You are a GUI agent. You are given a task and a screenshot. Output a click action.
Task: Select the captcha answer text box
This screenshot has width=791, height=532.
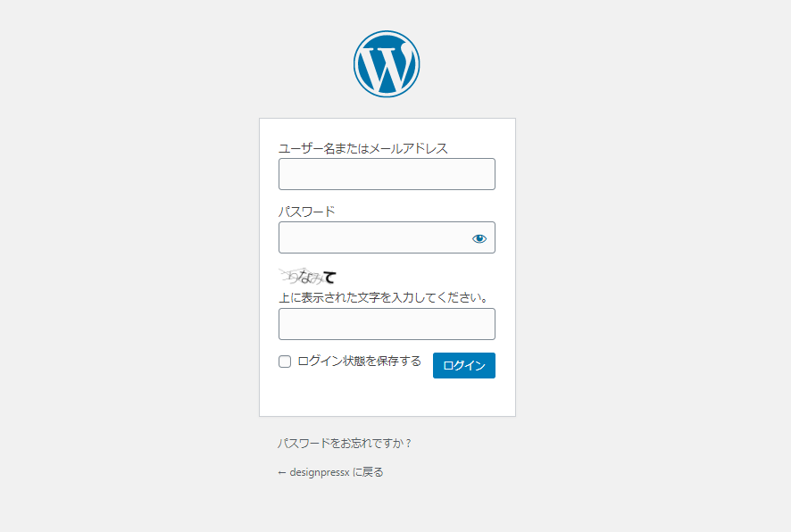[x=386, y=323]
